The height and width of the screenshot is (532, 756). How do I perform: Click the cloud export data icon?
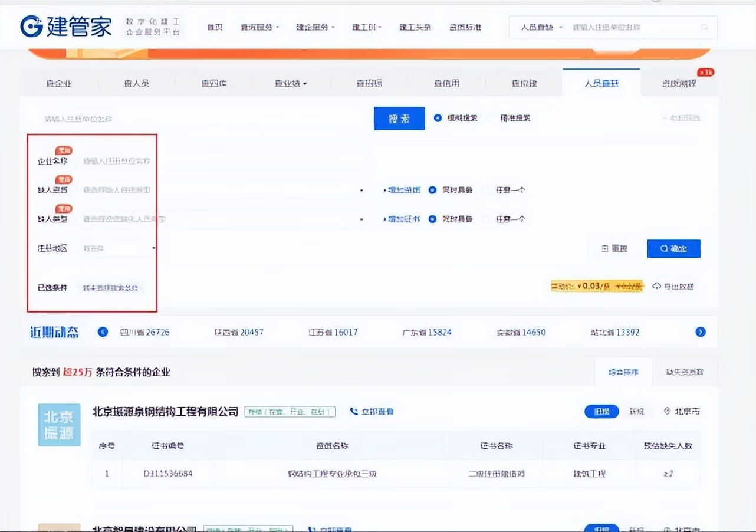click(x=657, y=286)
